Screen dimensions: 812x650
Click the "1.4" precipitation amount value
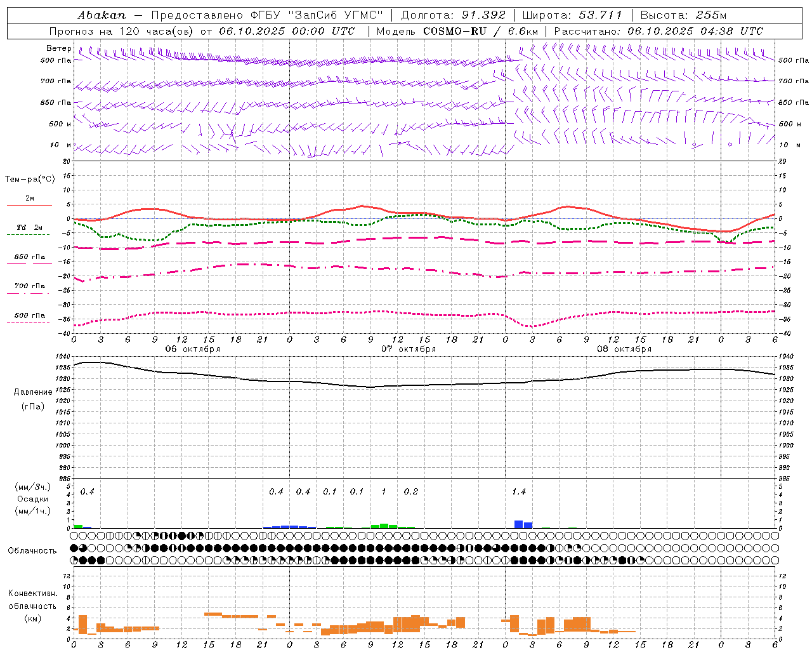(x=519, y=491)
